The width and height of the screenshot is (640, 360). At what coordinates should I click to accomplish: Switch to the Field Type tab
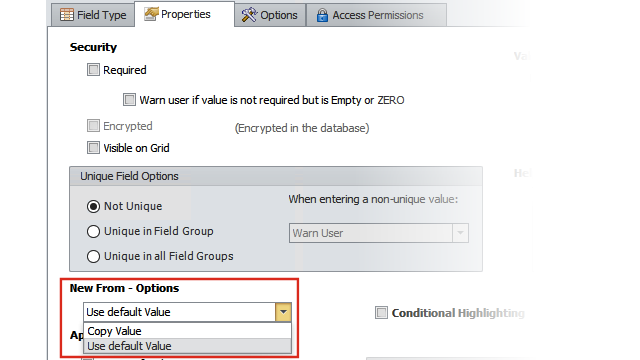pos(93,15)
